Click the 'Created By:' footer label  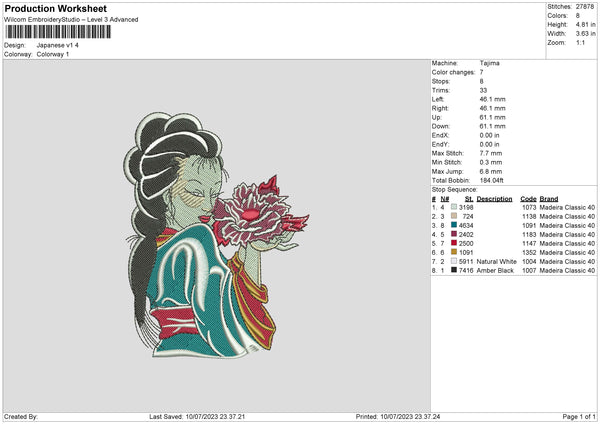click(x=21, y=416)
